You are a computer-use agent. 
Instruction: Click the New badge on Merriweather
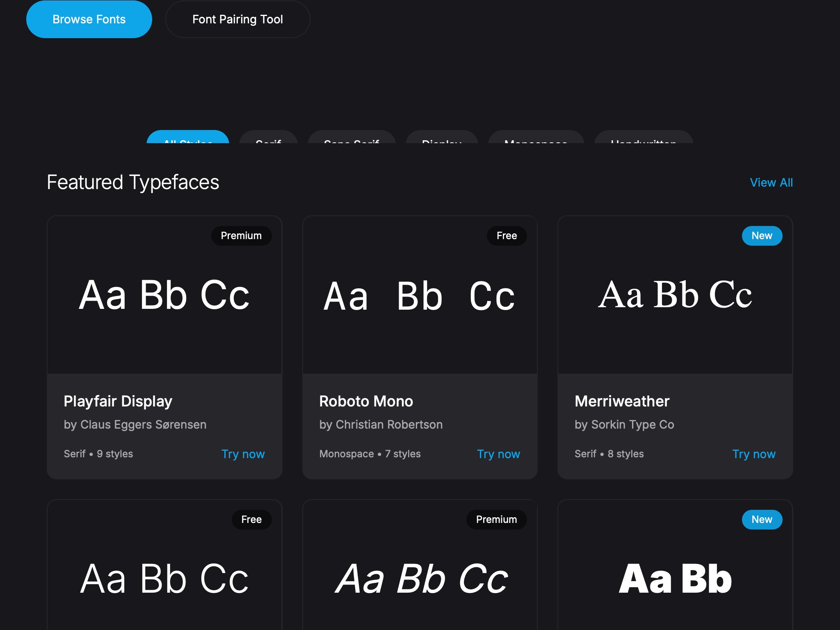[762, 235]
